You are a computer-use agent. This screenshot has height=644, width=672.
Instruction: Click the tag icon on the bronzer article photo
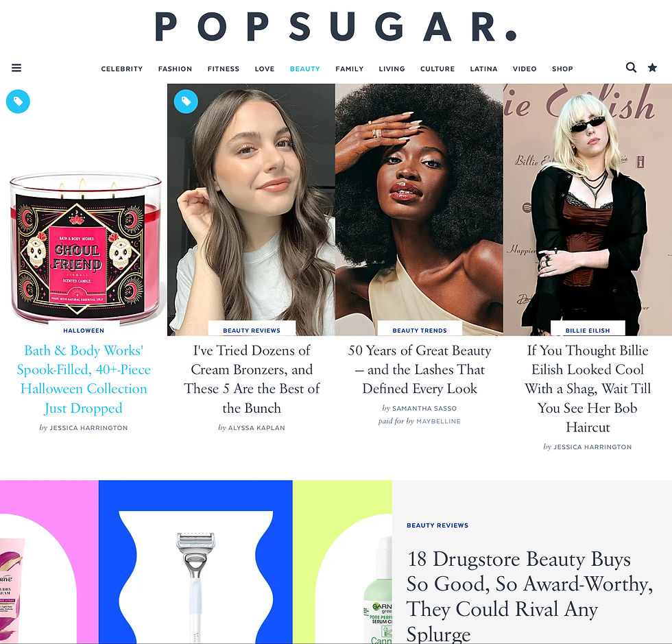[186, 102]
